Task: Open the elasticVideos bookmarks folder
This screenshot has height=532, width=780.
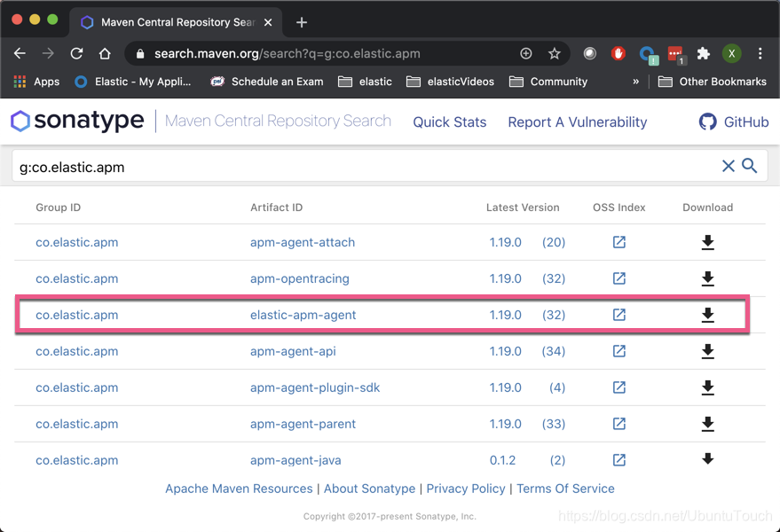Action: [x=450, y=82]
